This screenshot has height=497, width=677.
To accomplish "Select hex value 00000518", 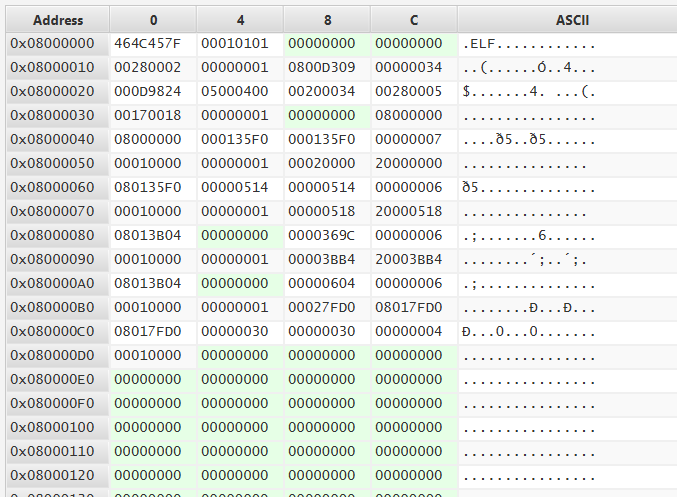I will 327,211.
